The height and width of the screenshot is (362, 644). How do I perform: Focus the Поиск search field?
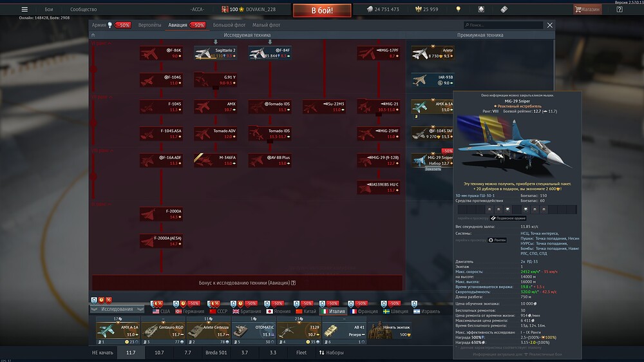click(503, 25)
